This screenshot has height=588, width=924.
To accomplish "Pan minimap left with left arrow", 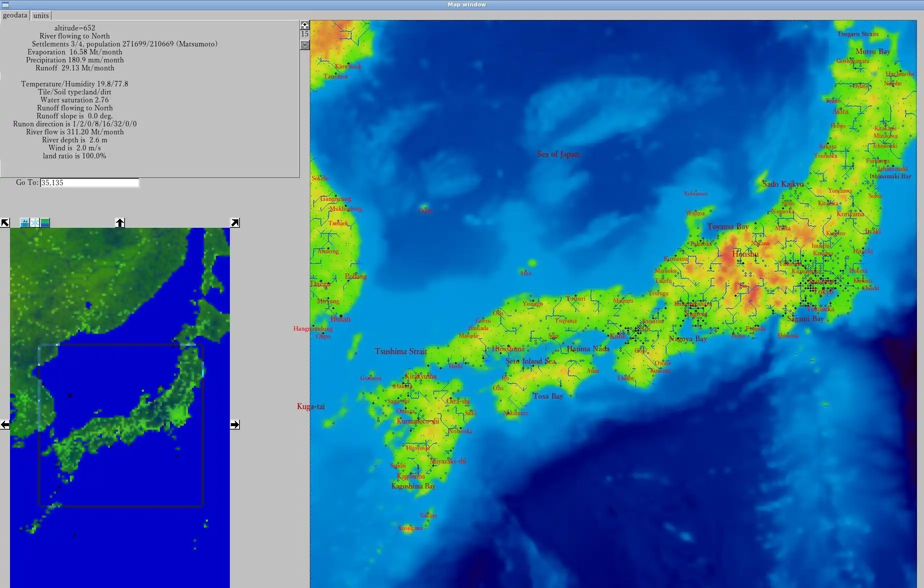I will 5,425.
